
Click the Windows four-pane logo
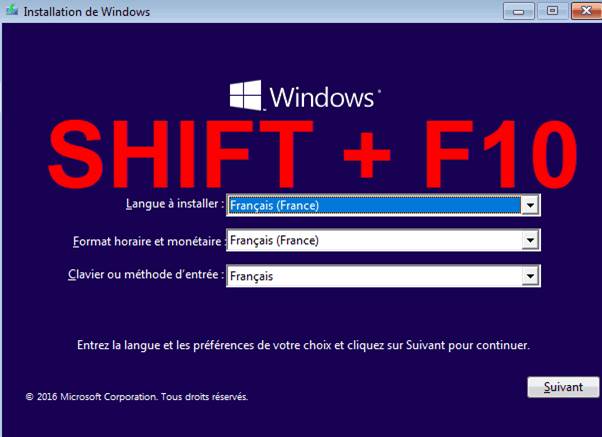point(246,97)
